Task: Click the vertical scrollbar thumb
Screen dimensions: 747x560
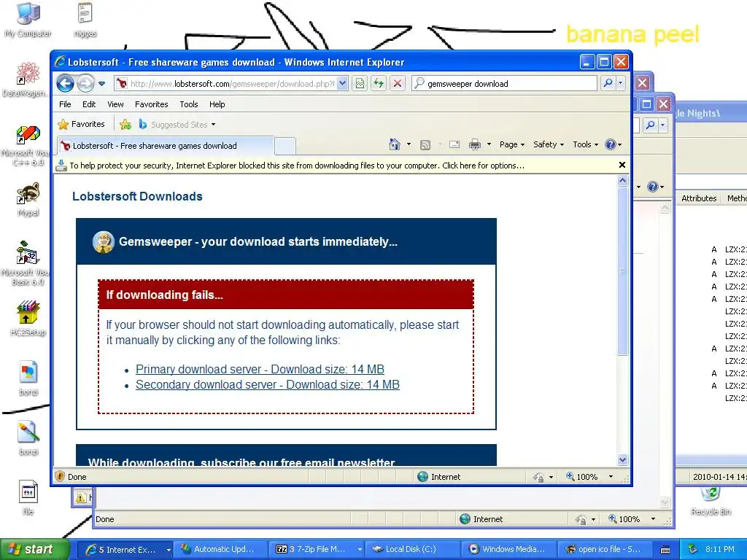Action: (x=623, y=271)
